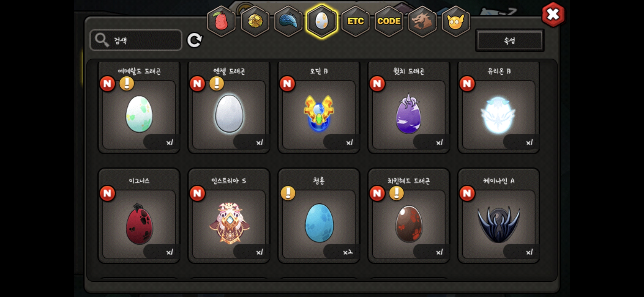
Task: Switch to the blue dragon scale tab
Action: [288, 21]
